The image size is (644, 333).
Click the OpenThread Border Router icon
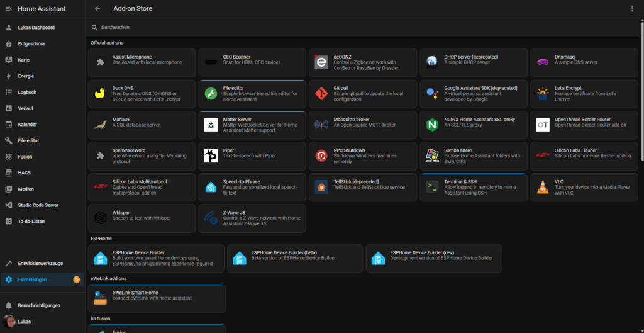543,125
